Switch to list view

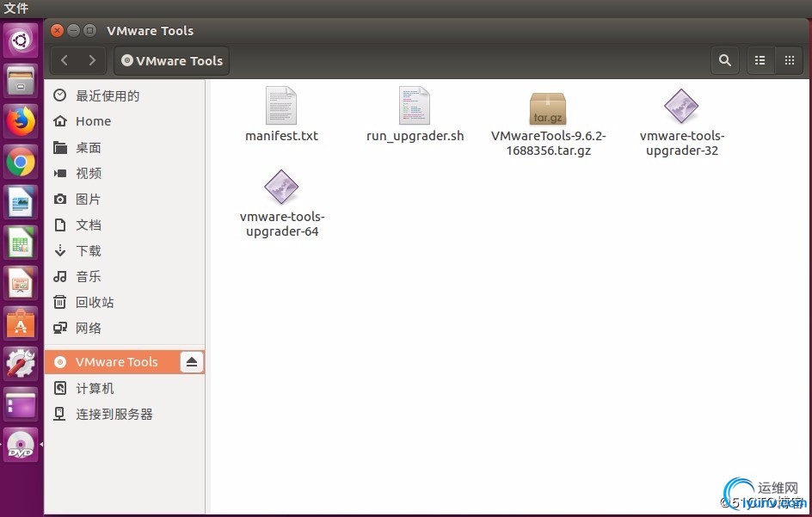point(760,60)
